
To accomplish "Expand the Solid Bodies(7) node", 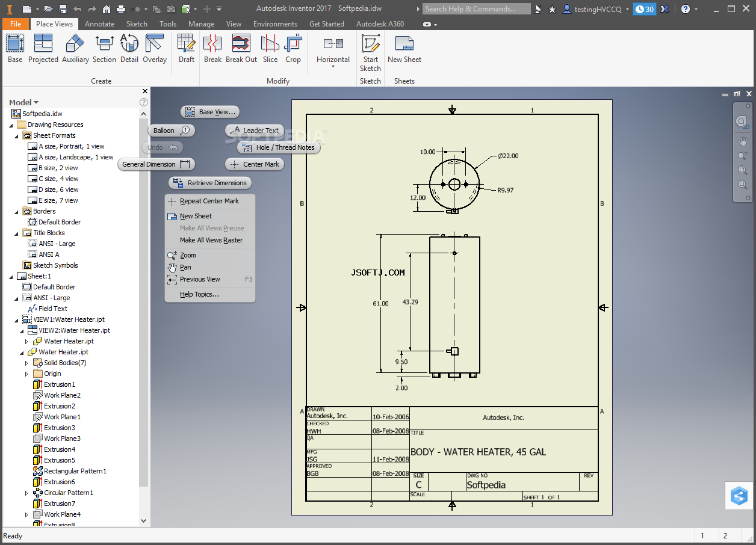I will (x=27, y=363).
